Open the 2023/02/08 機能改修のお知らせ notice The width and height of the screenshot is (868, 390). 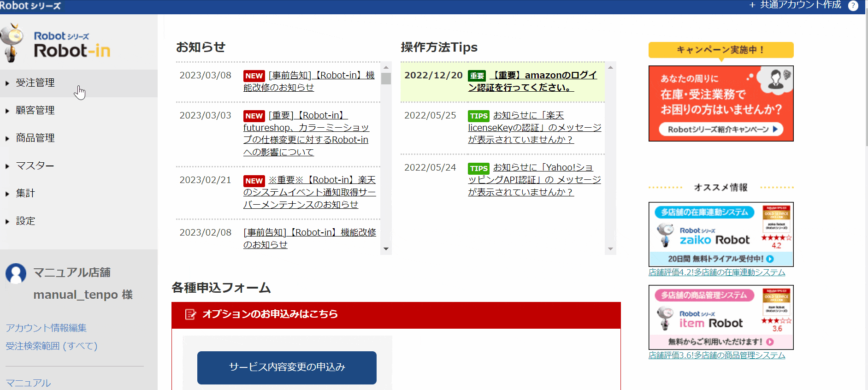[x=310, y=239]
